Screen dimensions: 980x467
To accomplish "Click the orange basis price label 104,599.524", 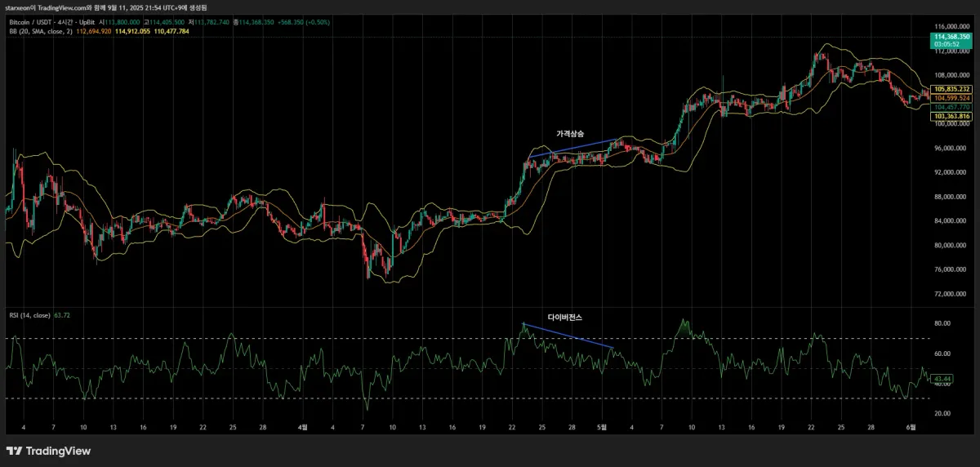I will 951,98.
